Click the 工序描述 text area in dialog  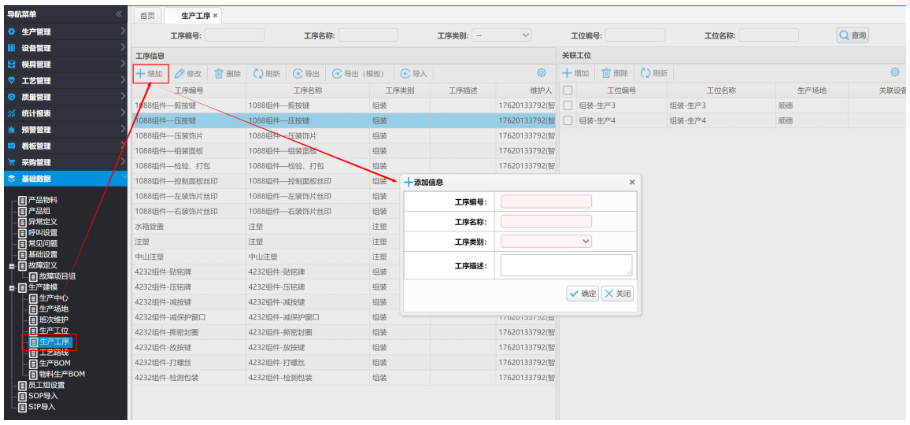click(x=566, y=265)
